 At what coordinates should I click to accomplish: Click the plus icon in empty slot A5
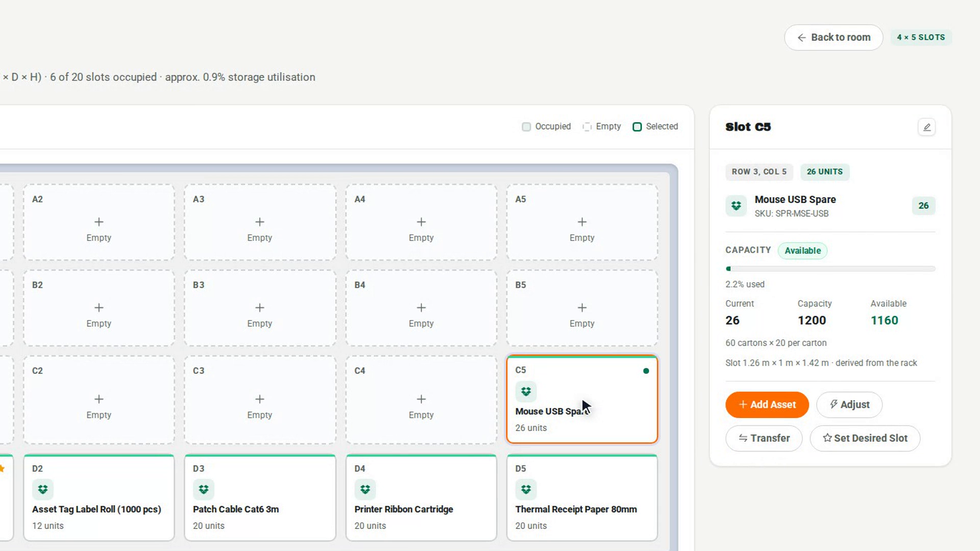[582, 222]
